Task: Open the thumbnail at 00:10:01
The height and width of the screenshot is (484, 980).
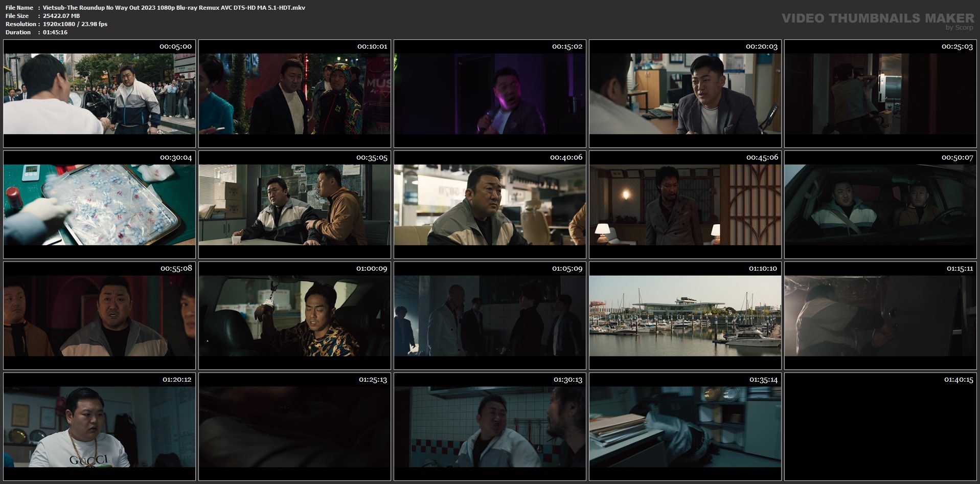Action: pyautogui.click(x=294, y=94)
